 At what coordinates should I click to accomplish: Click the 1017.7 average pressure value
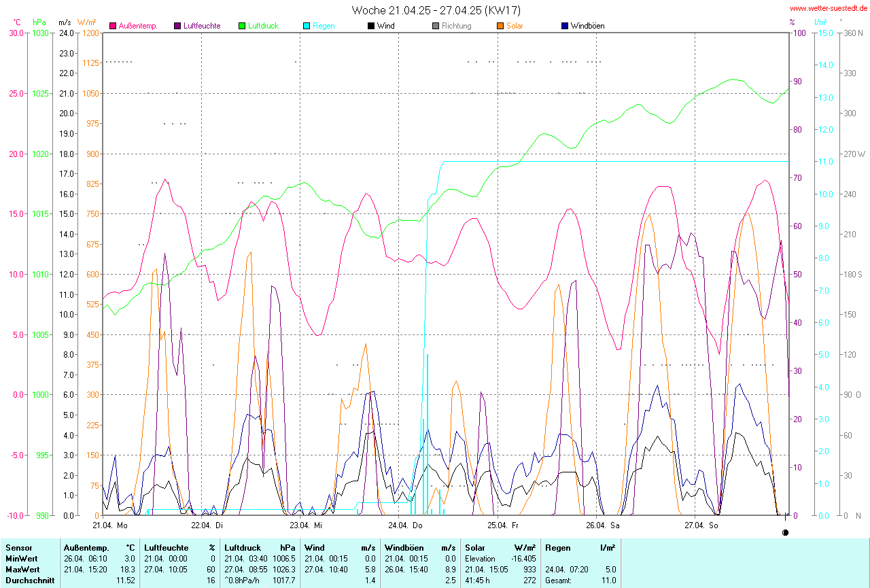[284, 581]
